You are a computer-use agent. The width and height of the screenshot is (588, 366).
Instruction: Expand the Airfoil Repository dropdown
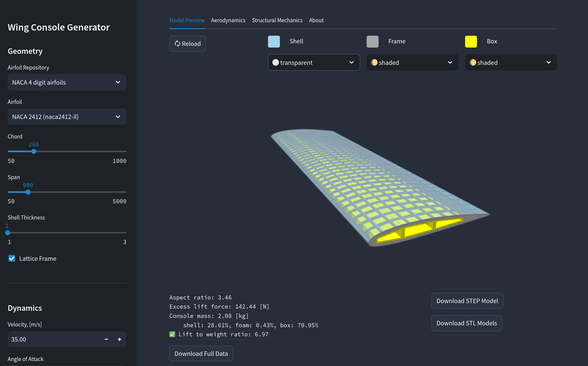(67, 82)
